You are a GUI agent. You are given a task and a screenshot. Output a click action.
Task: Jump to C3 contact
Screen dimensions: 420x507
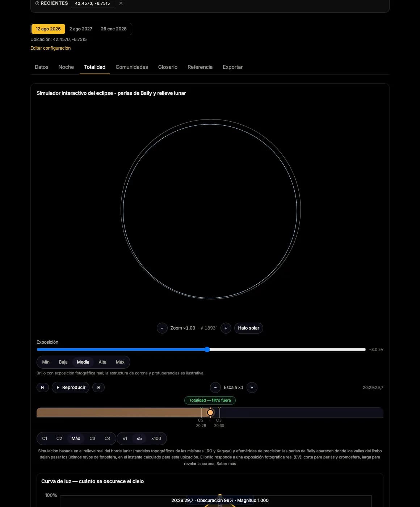click(92, 439)
